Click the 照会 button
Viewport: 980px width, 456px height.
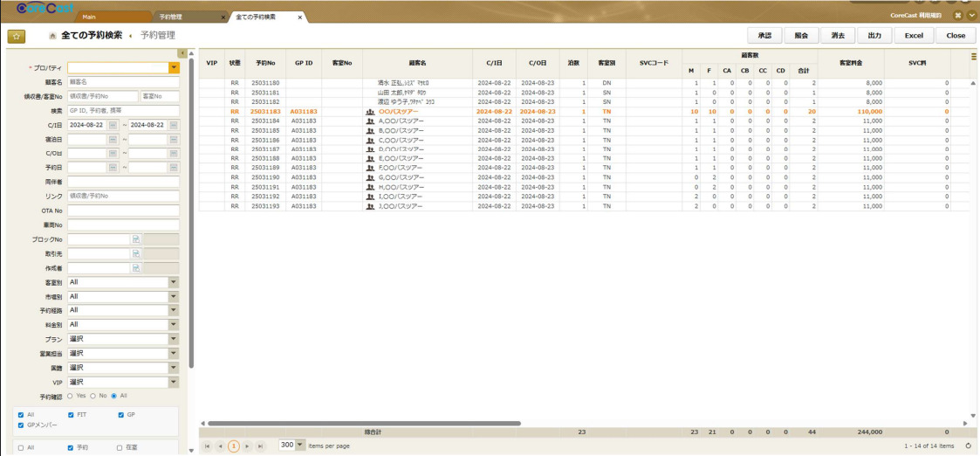801,36
